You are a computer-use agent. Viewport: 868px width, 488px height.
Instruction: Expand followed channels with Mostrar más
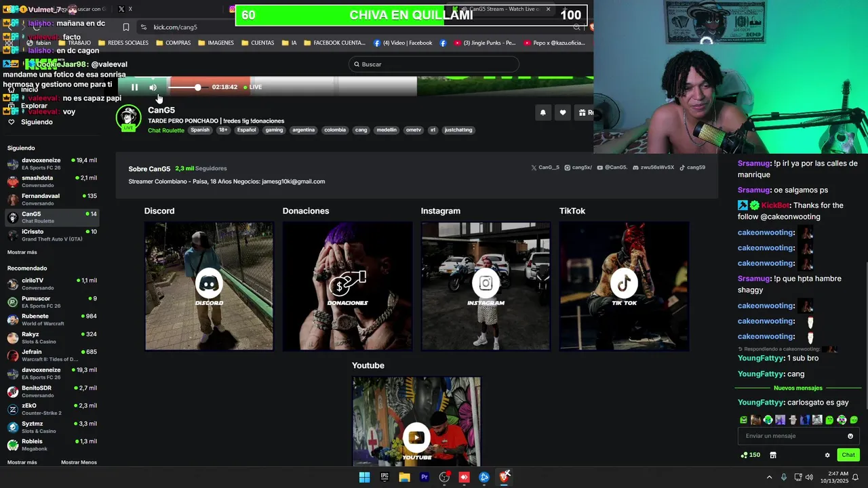[x=22, y=252]
